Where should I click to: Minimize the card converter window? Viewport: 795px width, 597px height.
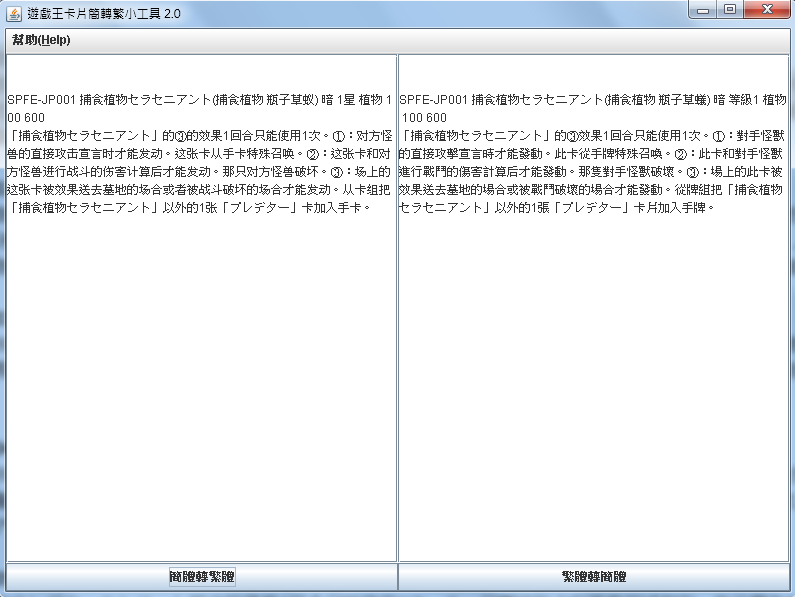coord(703,10)
